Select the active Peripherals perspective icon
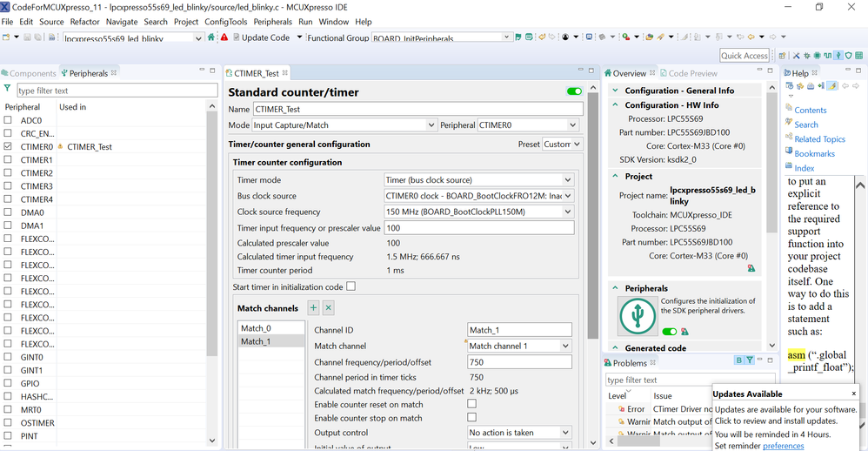Viewport: 868px width, 451px height. 838,56
